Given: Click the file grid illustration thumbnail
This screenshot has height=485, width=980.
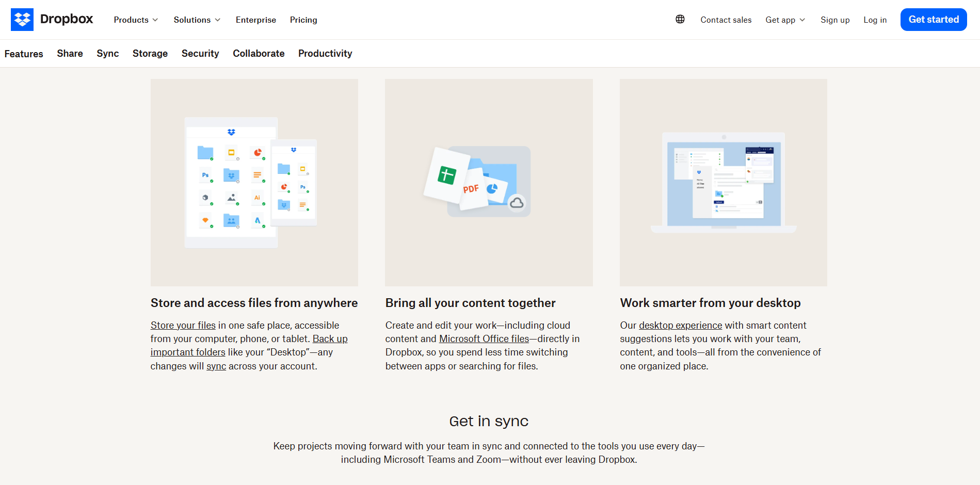Looking at the screenshot, I should pos(254,183).
